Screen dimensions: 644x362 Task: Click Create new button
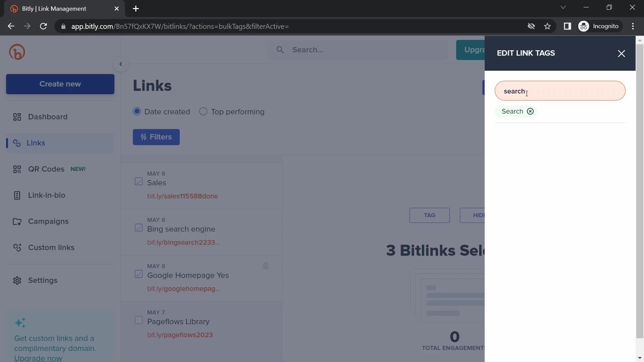pyautogui.click(x=60, y=84)
